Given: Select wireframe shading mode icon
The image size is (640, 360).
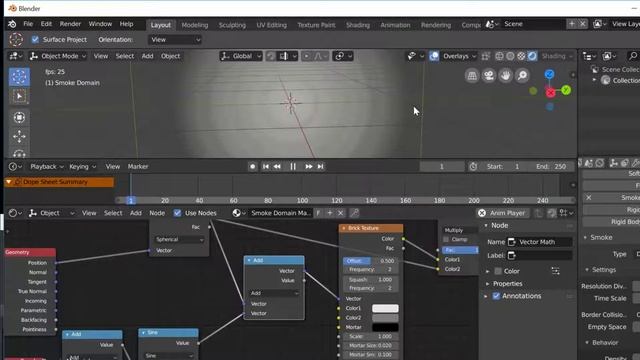Looking at the screenshot, I should 499,56.
